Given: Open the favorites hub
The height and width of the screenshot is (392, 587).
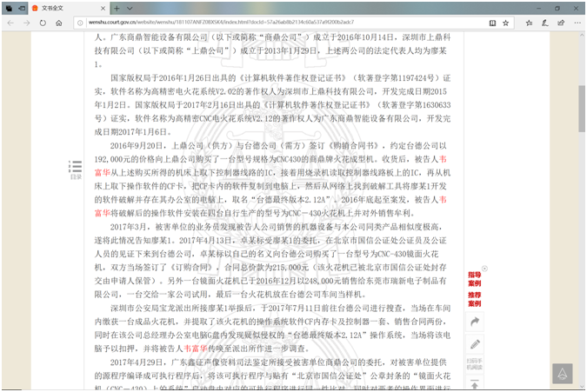Looking at the screenshot, I should point(529,23).
